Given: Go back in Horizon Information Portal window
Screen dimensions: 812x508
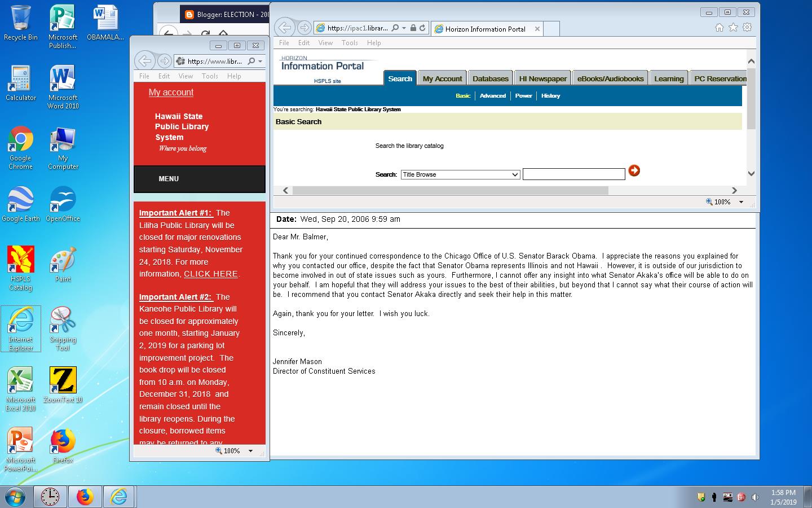Looking at the screenshot, I should [x=285, y=27].
